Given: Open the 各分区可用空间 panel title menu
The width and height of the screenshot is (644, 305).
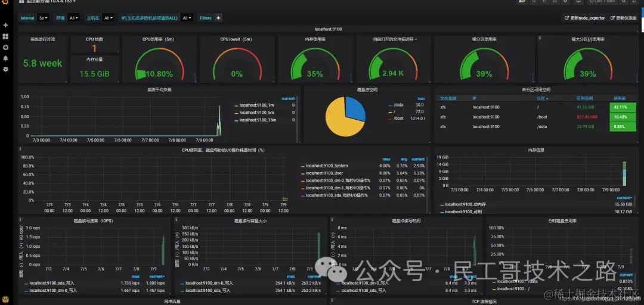Looking at the screenshot, I should pos(535,90).
